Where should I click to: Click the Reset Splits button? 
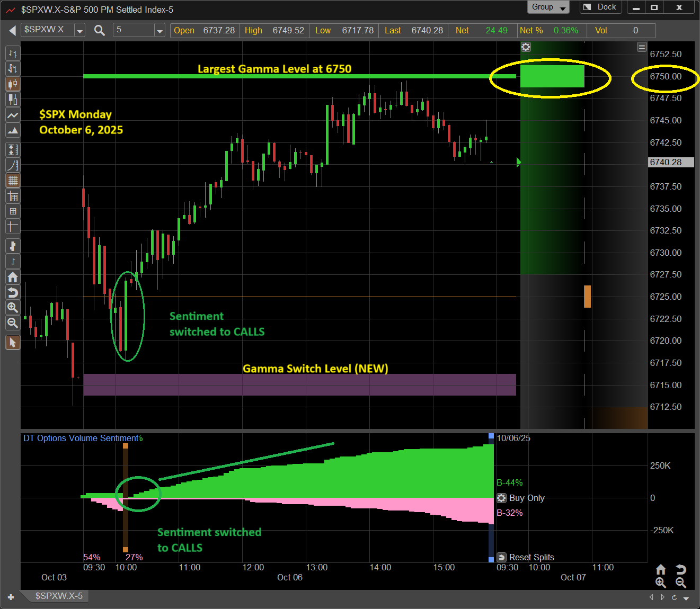click(526, 557)
